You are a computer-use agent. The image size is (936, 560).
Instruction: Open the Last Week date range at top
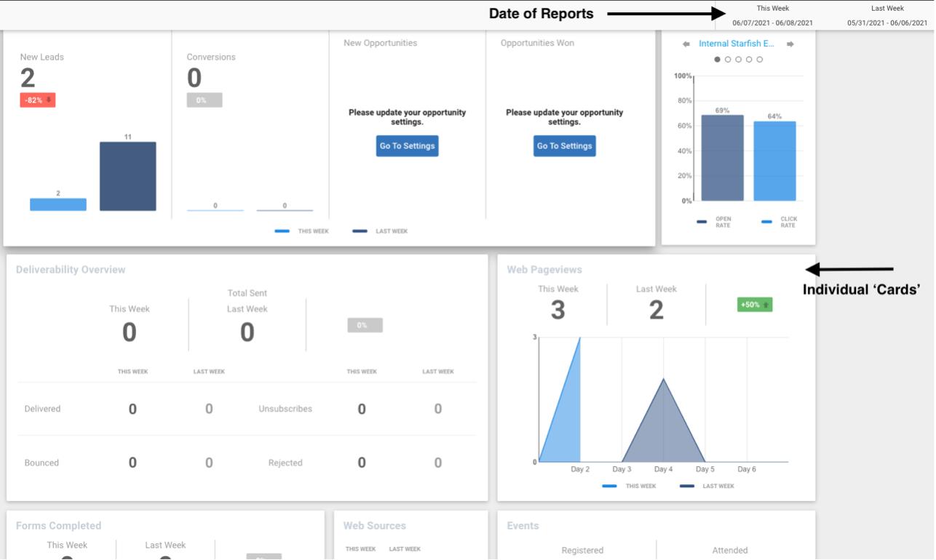(887, 16)
